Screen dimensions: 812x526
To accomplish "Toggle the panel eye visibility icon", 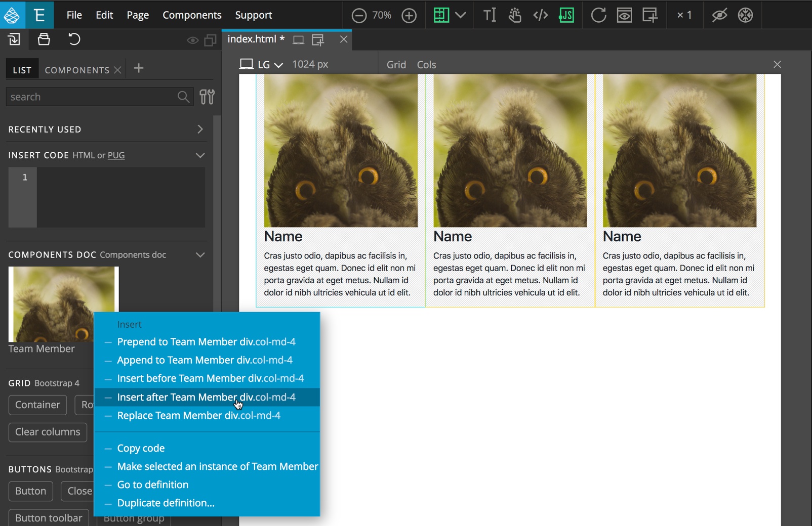I will pos(192,40).
